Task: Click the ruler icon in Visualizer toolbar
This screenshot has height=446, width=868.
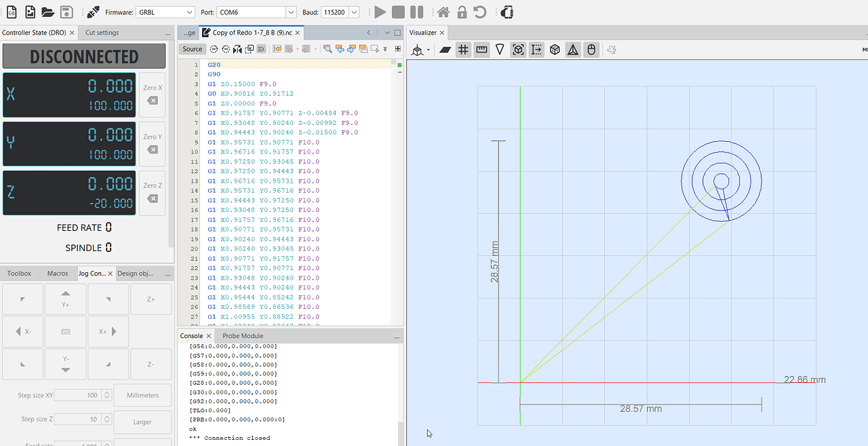Action: (481, 50)
